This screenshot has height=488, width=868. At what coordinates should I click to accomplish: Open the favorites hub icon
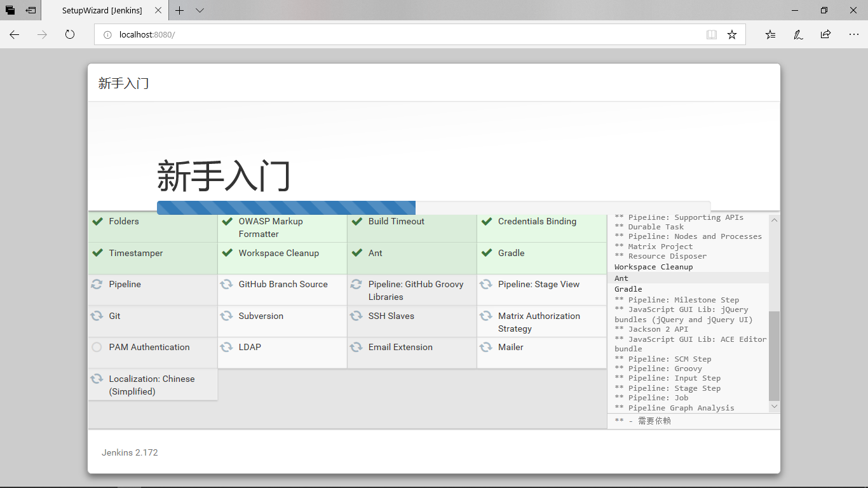[770, 34]
